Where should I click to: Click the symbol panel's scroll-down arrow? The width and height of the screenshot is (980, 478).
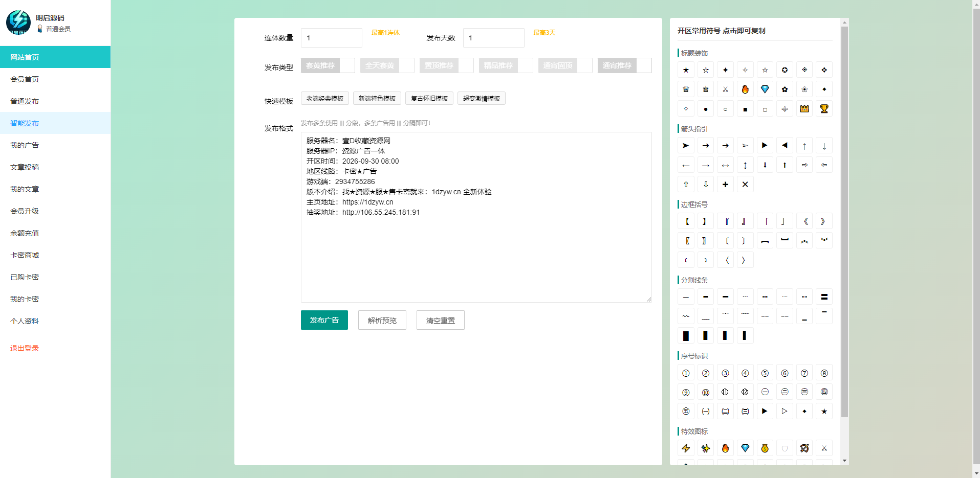[x=844, y=461]
